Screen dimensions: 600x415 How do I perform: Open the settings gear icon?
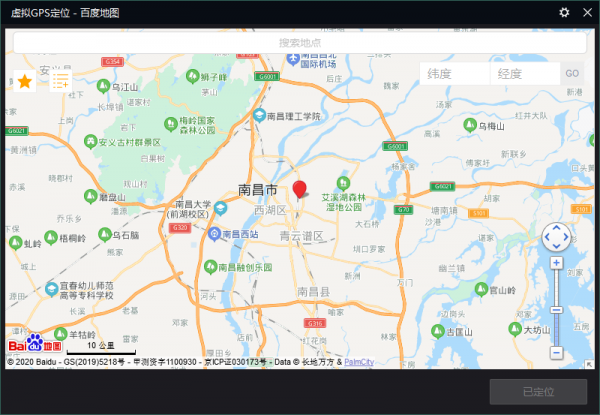point(564,13)
